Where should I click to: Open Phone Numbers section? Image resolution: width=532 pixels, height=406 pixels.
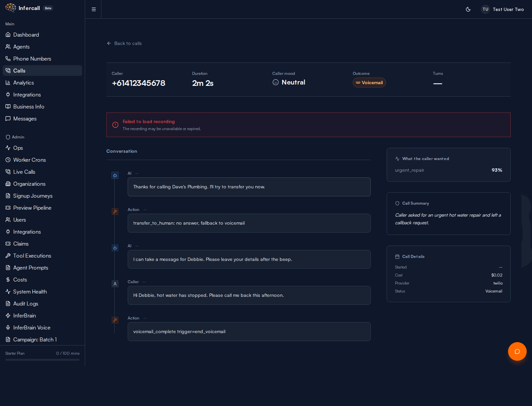tap(32, 59)
